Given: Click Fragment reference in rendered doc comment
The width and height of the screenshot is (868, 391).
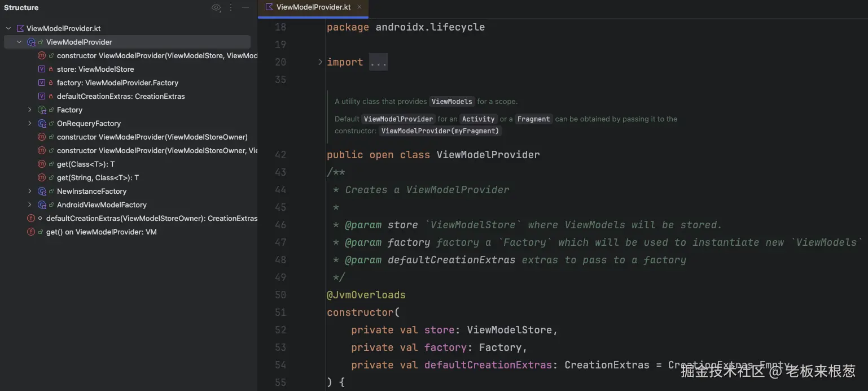Looking at the screenshot, I should point(533,119).
